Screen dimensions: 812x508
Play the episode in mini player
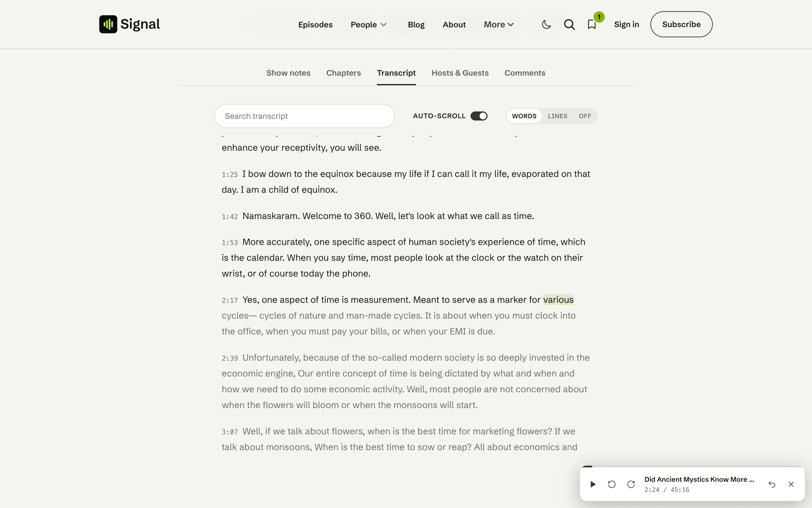click(593, 484)
